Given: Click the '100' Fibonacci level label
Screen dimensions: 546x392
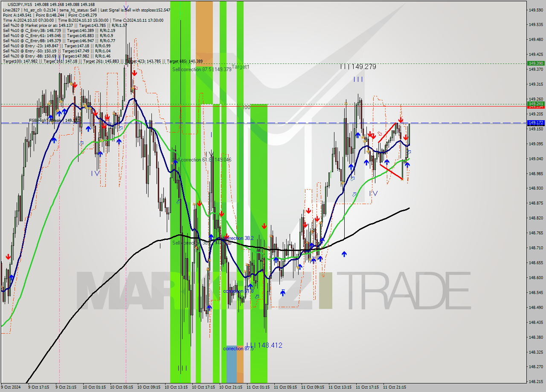Looking at the screenshot, I should [246, 107].
